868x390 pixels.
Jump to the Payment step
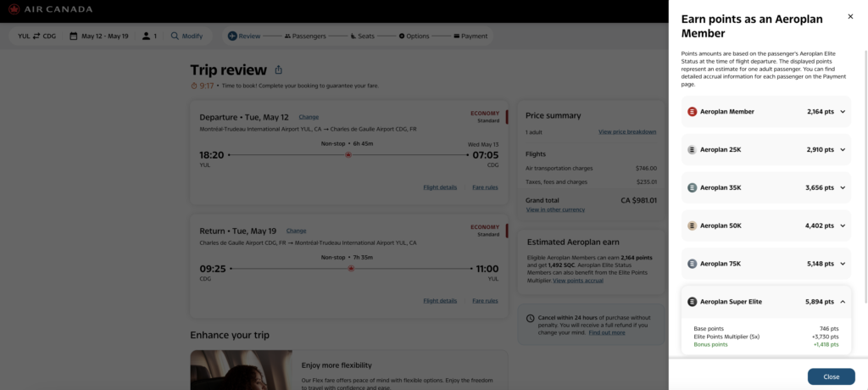coord(470,36)
